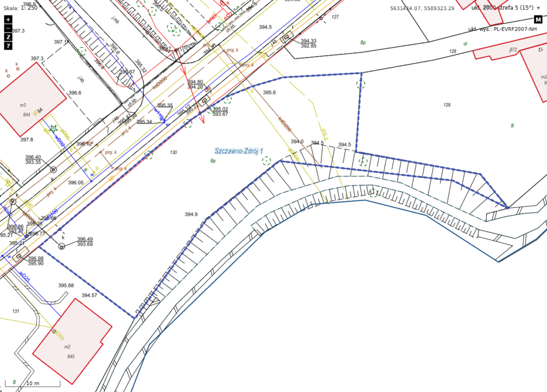
Task: Click blue dashed boundary corner near building 845
Action: pyautogui.click(x=134, y=317)
